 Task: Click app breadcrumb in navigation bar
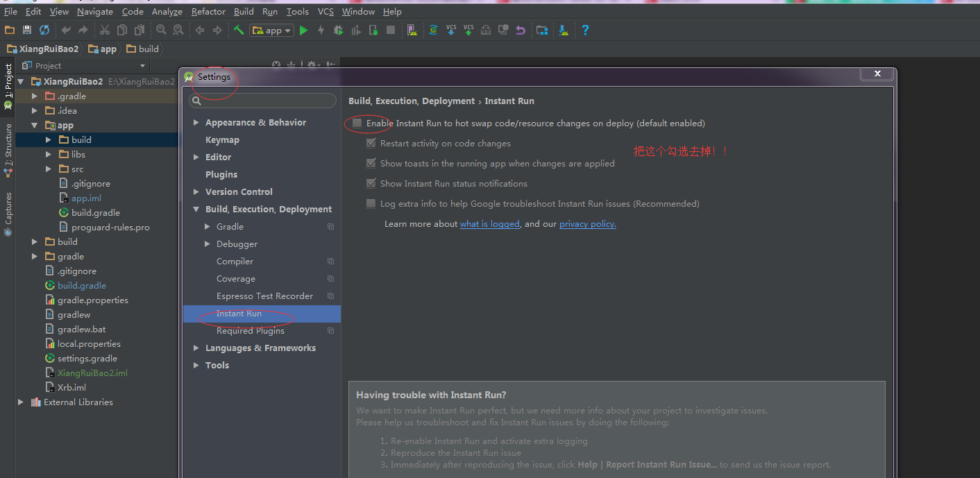[102, 49]
